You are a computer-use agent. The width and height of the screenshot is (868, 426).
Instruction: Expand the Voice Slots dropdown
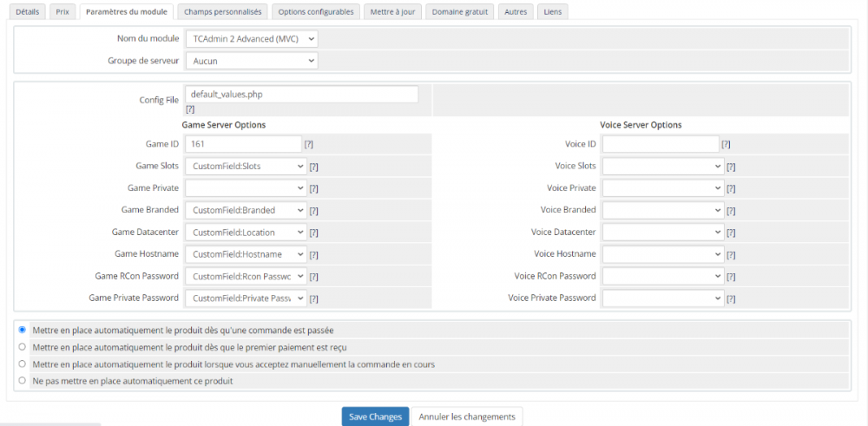click(663, 167)
